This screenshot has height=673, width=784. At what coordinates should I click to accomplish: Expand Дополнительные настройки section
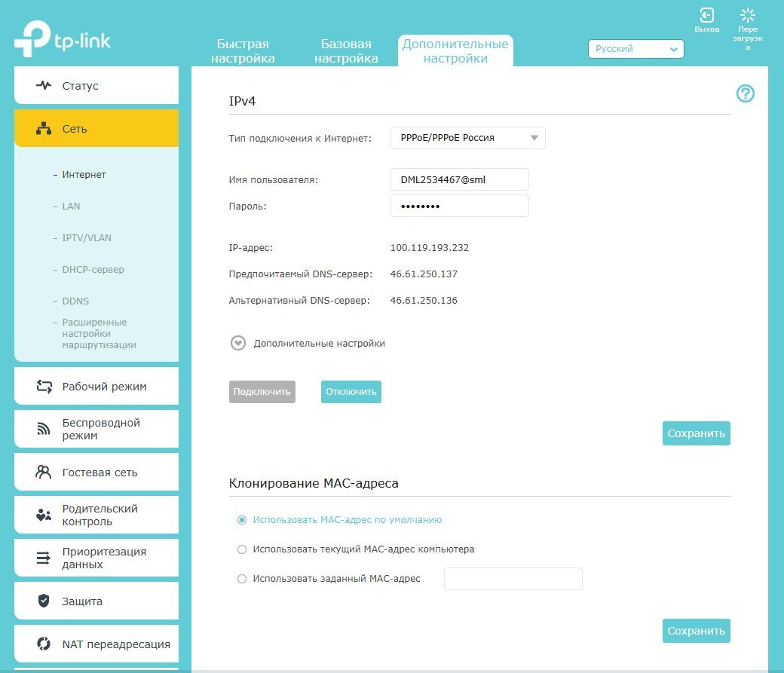tap(238, 343)
